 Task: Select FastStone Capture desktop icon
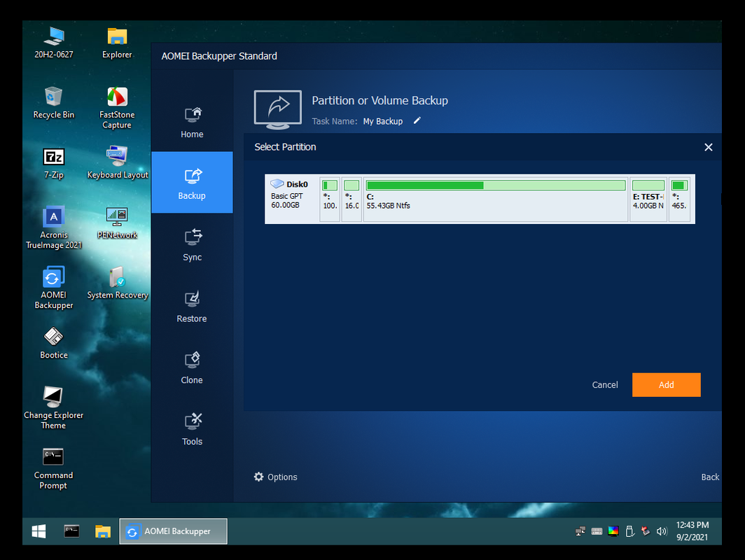click(117, 108)
